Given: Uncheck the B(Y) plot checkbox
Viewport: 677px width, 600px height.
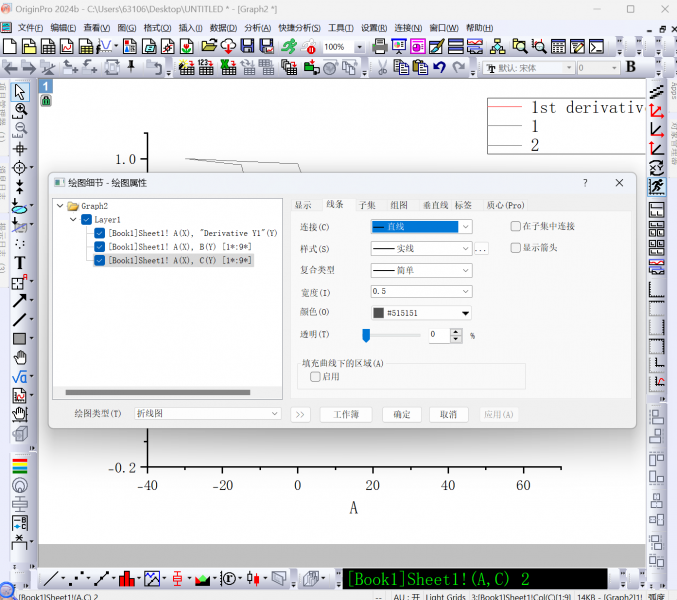Looking at the screenshot, I should tap(100, 247).
